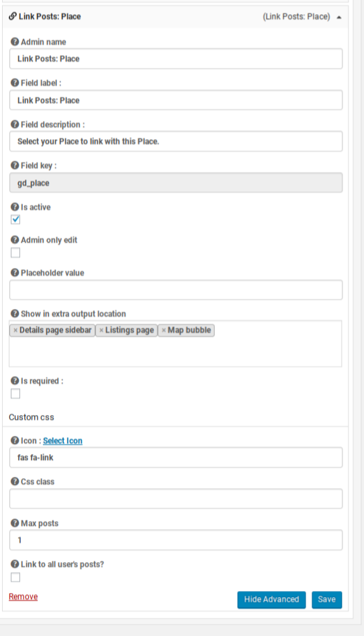Click the Hide Advanced button
Viewport: 364px width, 636px height.
click(271, 600)
